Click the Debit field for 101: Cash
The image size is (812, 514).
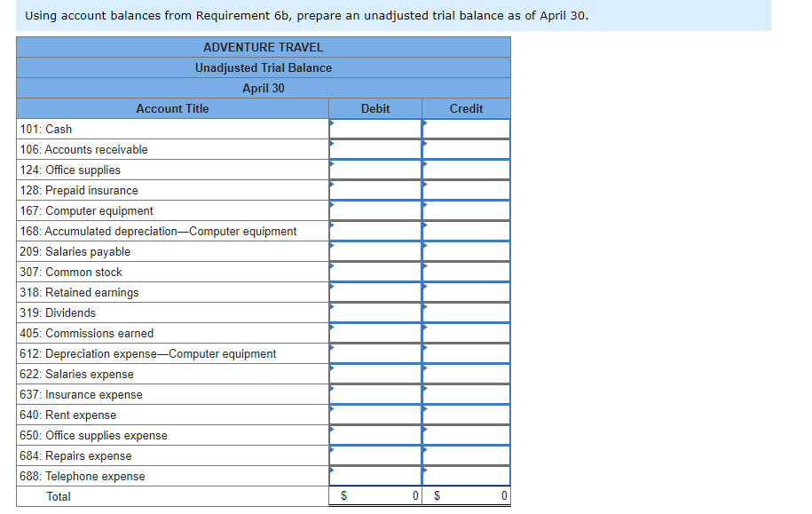(x=374, y=129)
